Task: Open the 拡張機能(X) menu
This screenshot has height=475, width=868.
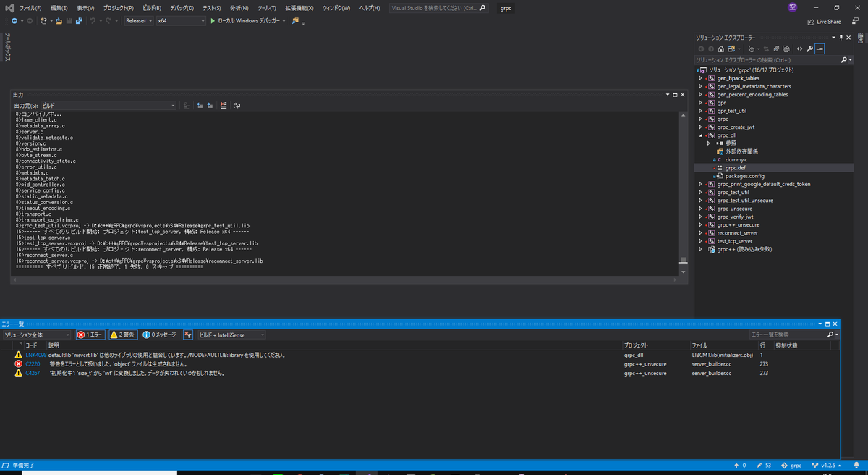Action: pos(299,7)
